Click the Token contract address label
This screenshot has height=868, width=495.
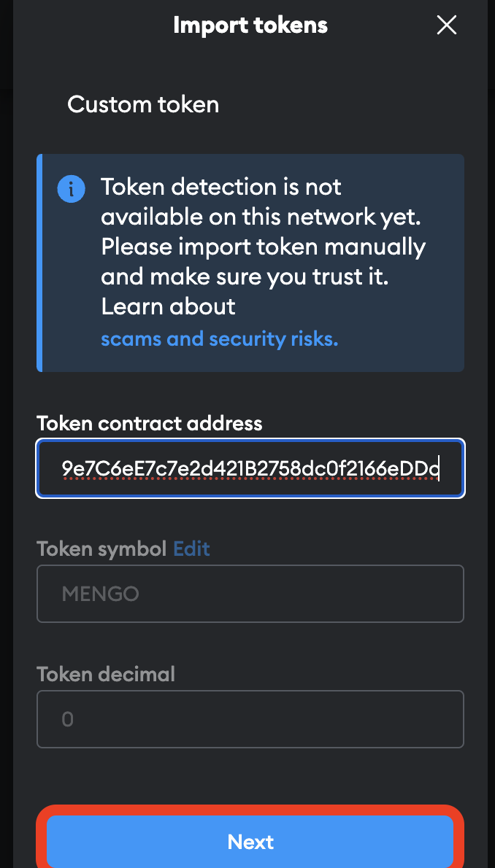(149, 423)
